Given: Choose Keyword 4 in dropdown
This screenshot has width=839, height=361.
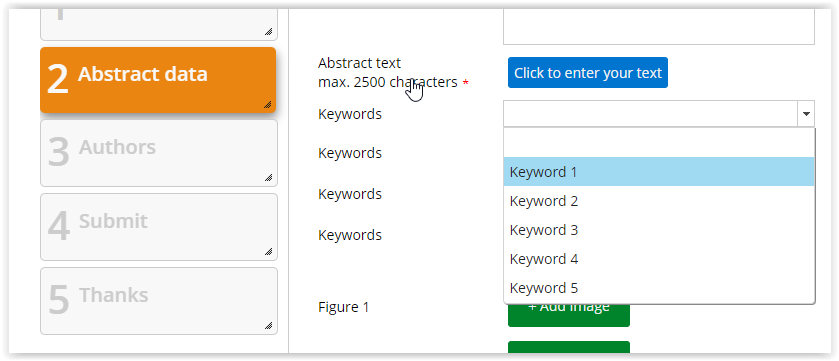Looking at the screenshot, I should click(x=659, y=259).
